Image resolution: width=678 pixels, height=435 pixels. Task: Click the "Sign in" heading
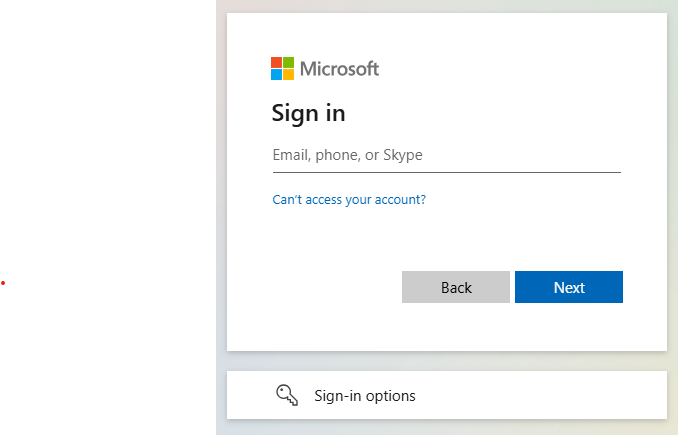click(x=308, y=113)
